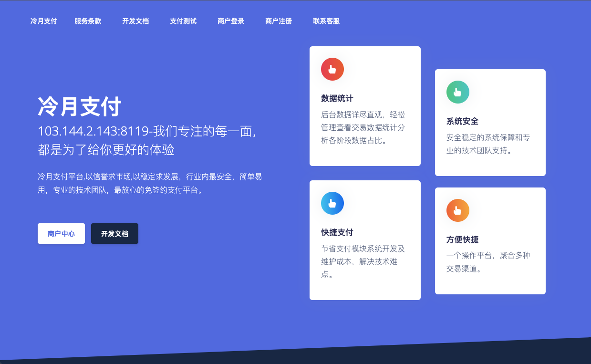Select 支付测试 in the navigation bar
This screenshot has width=591, height=364.
coord(183,21)
